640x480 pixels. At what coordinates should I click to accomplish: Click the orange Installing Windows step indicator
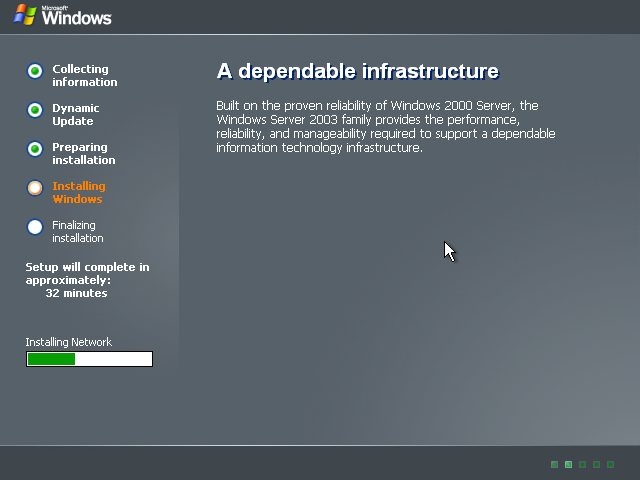(x=35, y=188)
